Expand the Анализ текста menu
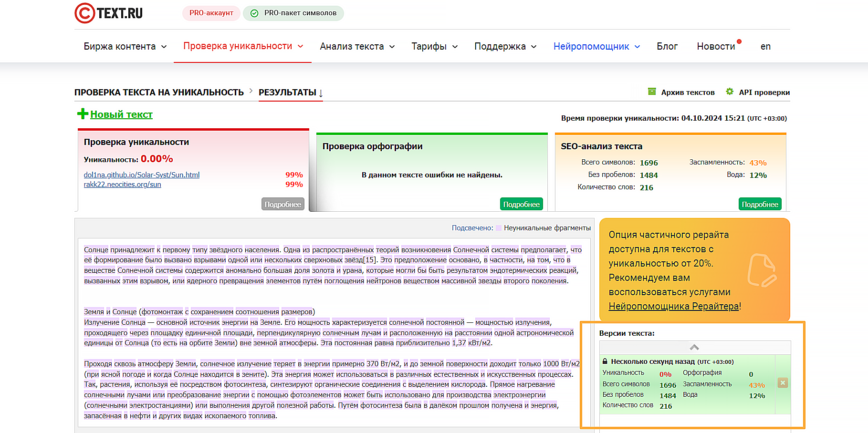Screen dimensions: 868x433 pos(357,46)
